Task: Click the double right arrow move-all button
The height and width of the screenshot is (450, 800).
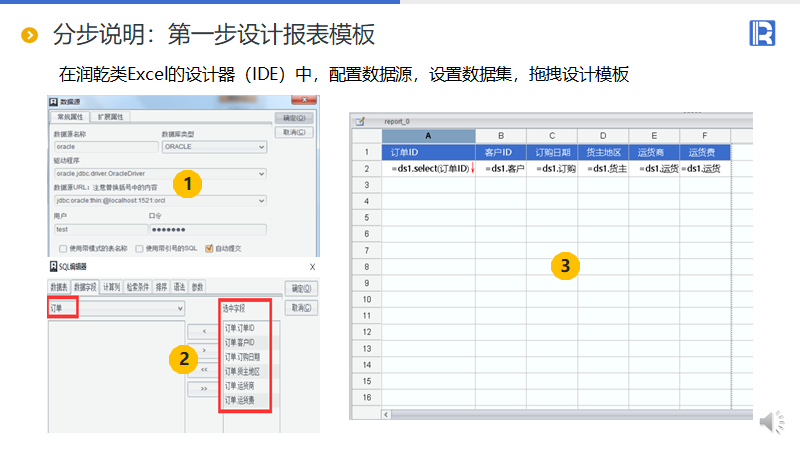Action: 203,388
